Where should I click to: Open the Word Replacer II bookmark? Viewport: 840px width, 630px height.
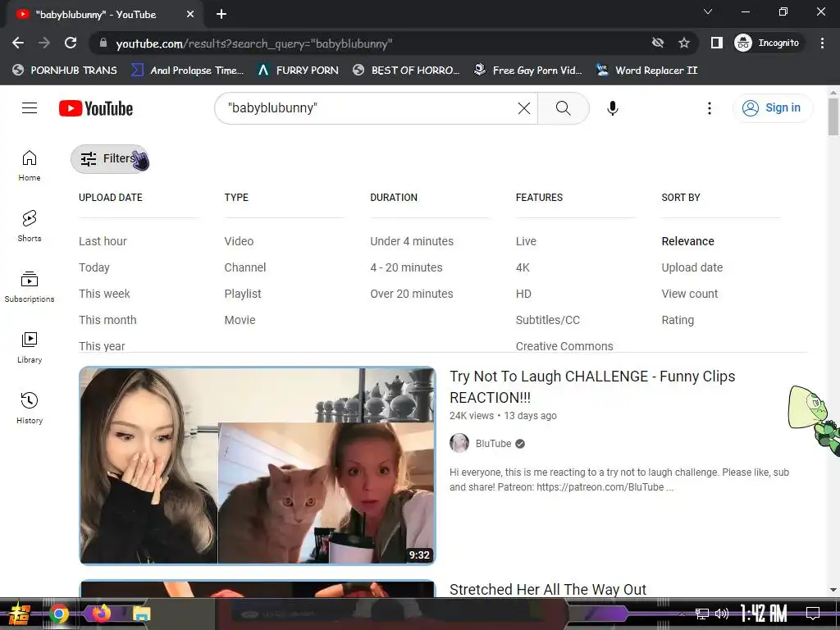(646, 71)
